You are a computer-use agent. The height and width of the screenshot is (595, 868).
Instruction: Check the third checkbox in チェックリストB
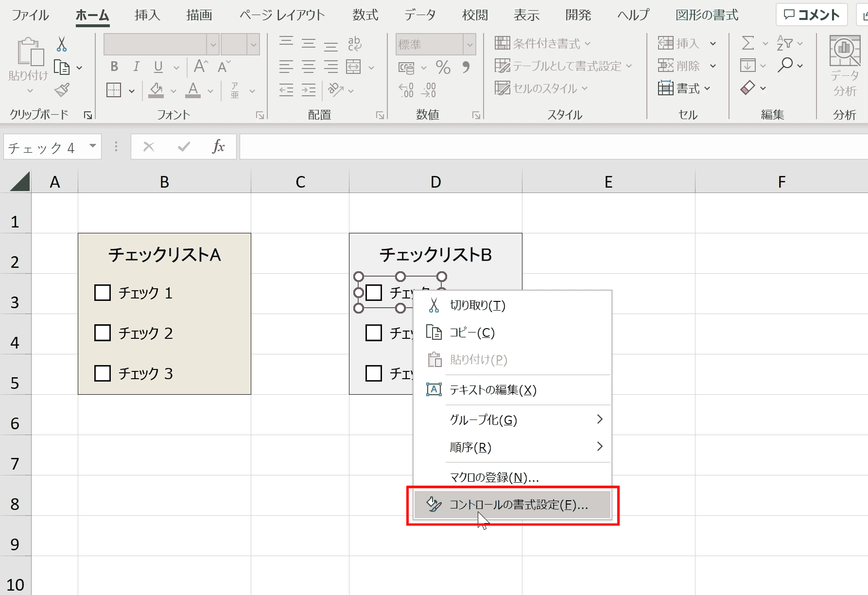(x=374, y=373)
